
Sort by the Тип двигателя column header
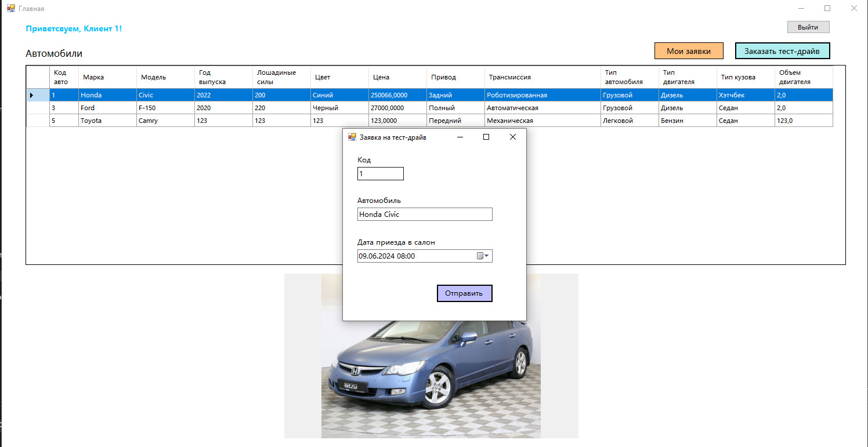[688, 77]
